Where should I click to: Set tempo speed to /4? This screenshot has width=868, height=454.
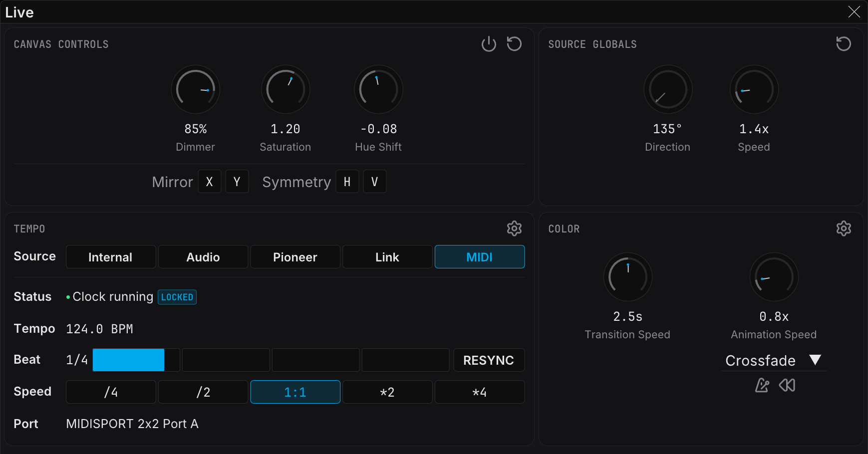(x=111, y=392)
